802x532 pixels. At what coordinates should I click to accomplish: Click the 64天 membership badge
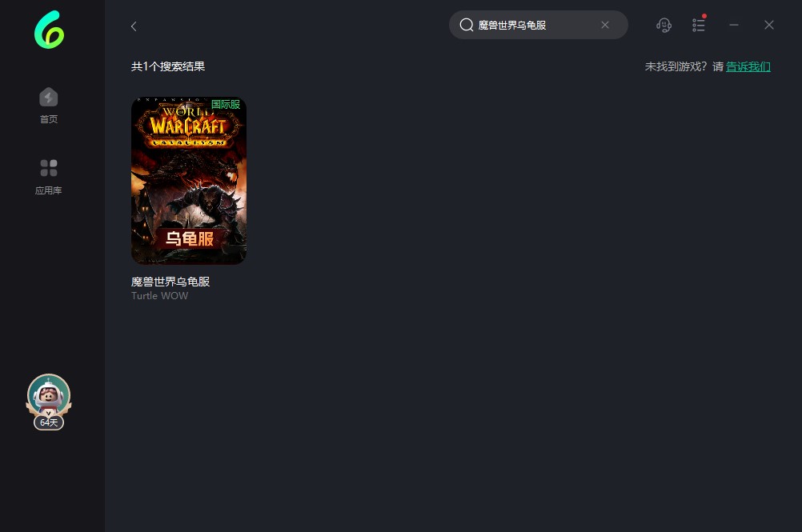click(x=49, y=422)
